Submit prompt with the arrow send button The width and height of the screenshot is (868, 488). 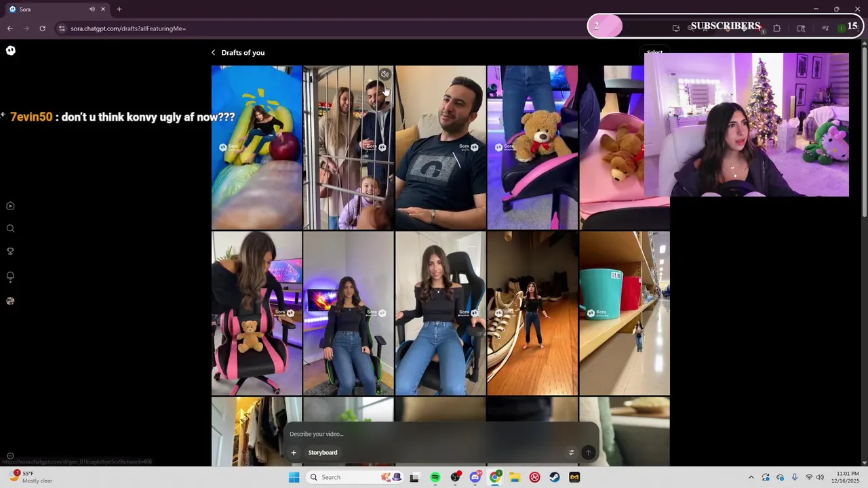click(x=588, y=453)
